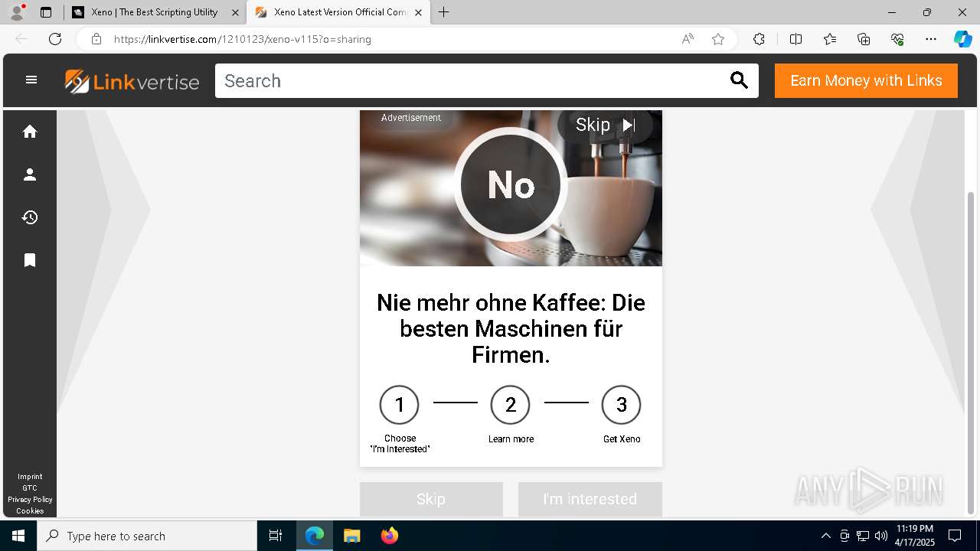This screenshot has width=980, height=551.
Task: Close the Xeno Latest Version tab
Action: [x=420, y=12]
